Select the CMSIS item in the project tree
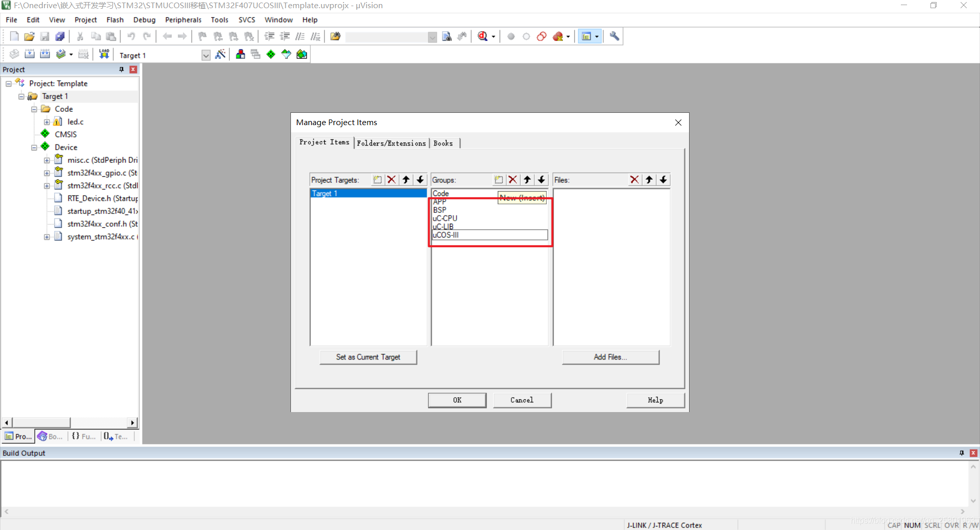The width and height of the screenshot is (980, 530). [x=66, y=134]
